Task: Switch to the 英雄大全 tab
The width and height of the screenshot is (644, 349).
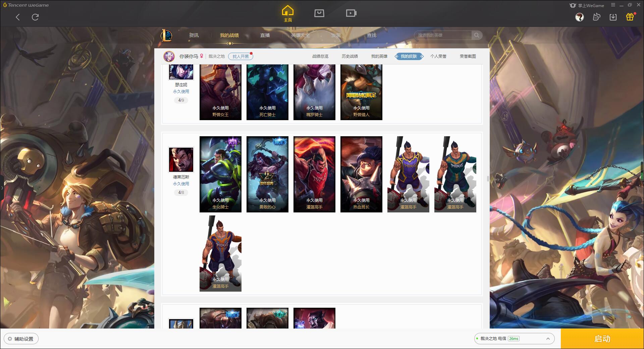Action: point(301,35)
